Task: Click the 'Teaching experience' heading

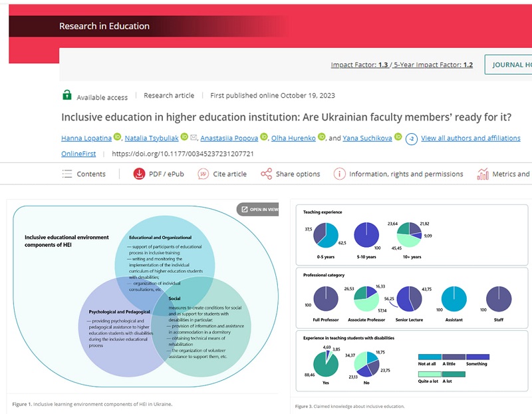Action: pos(323,212)
